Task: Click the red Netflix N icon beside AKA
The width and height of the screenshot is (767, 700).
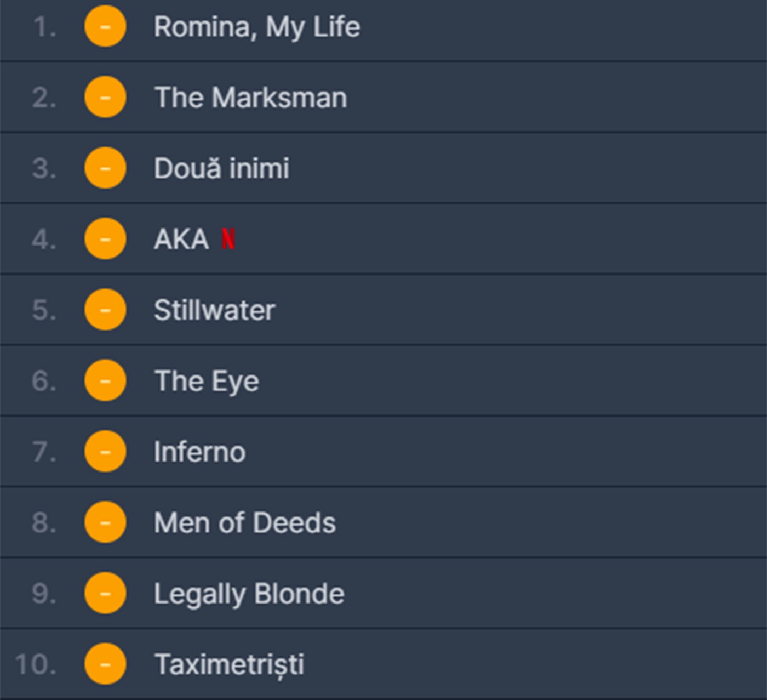Action: (228, 239)
